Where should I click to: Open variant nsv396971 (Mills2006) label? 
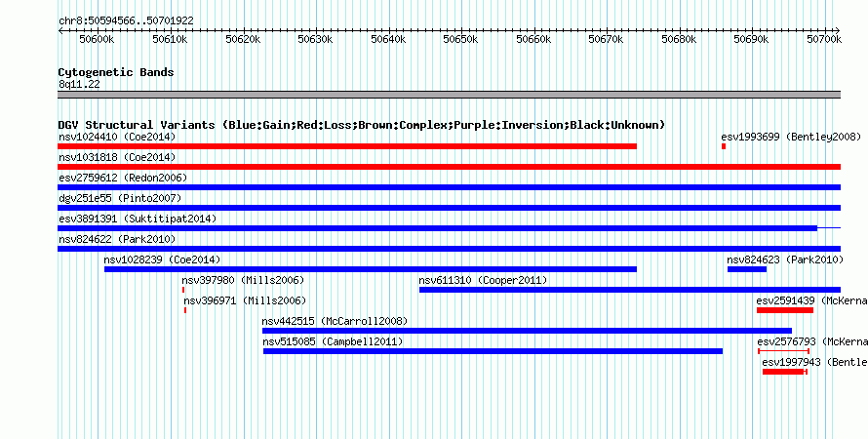[245, 300]
